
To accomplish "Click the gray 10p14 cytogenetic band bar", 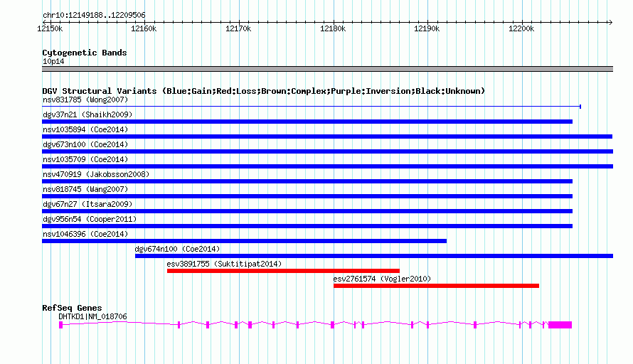I will click(327, 69).
